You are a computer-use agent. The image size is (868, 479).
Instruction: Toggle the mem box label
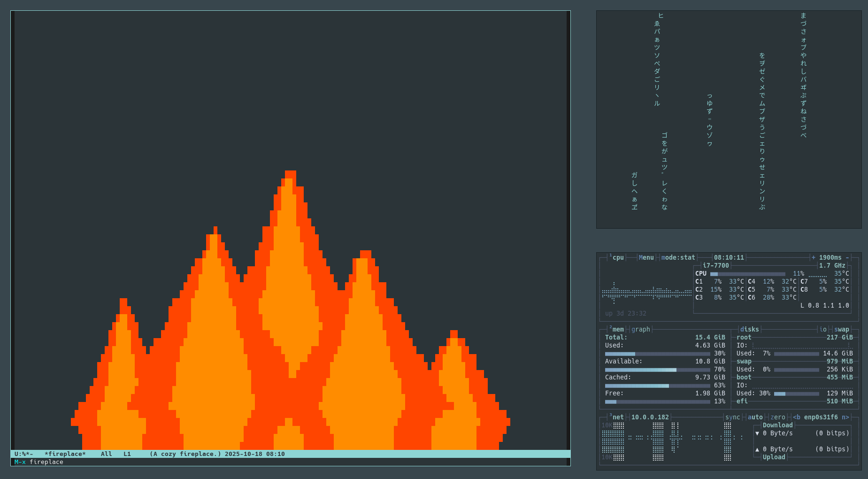(x=618, y=329)
